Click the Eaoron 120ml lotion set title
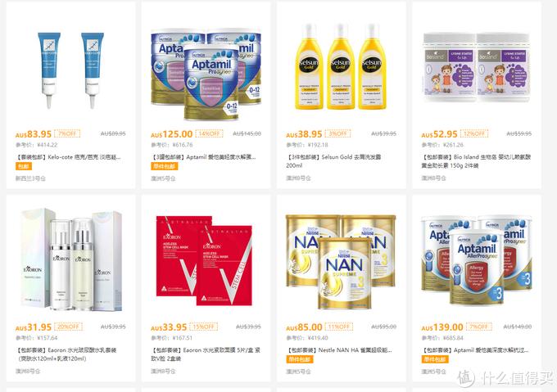Image resolution: width=557 pixels, height=392 pixels. pyautogui.click(x=66, y=354)
